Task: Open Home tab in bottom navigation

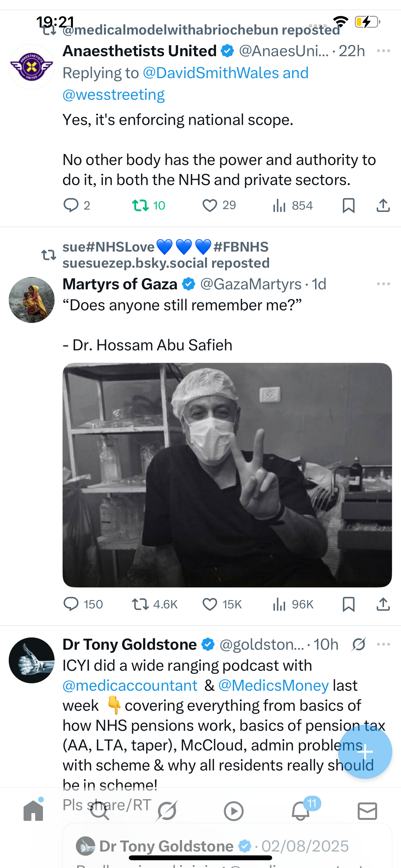Action: 33,811
